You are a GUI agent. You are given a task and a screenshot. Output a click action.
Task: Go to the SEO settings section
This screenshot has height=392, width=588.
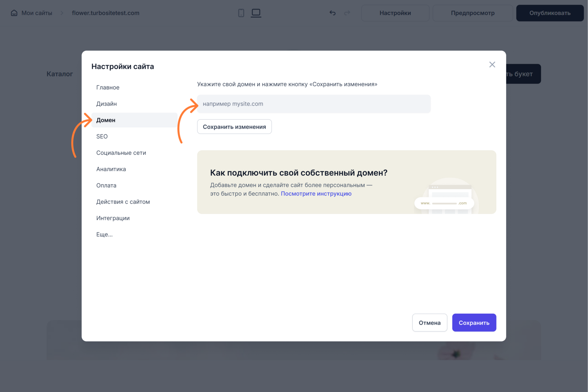[x=102, y=136]
